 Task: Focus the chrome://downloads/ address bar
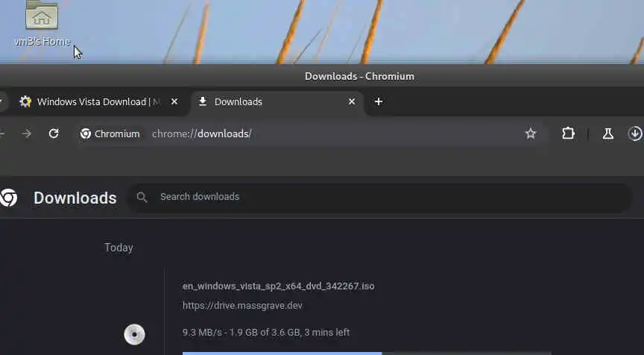click(x=312, y=134)
